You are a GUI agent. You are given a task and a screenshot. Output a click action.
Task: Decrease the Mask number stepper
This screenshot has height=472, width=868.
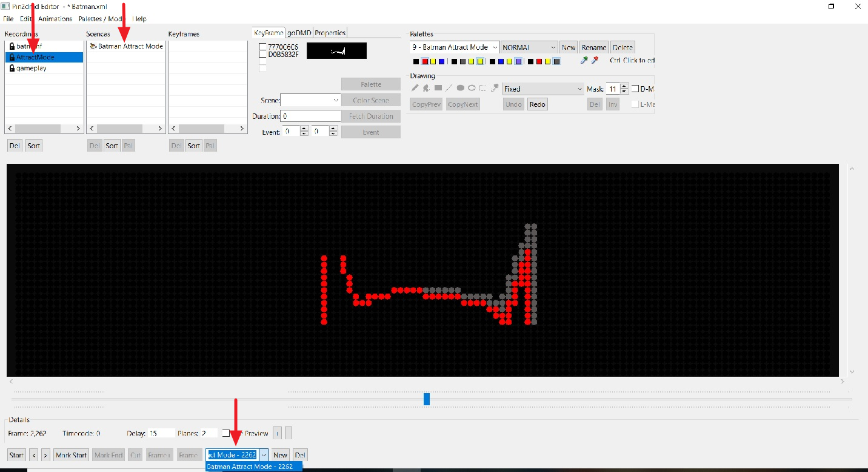624,92
